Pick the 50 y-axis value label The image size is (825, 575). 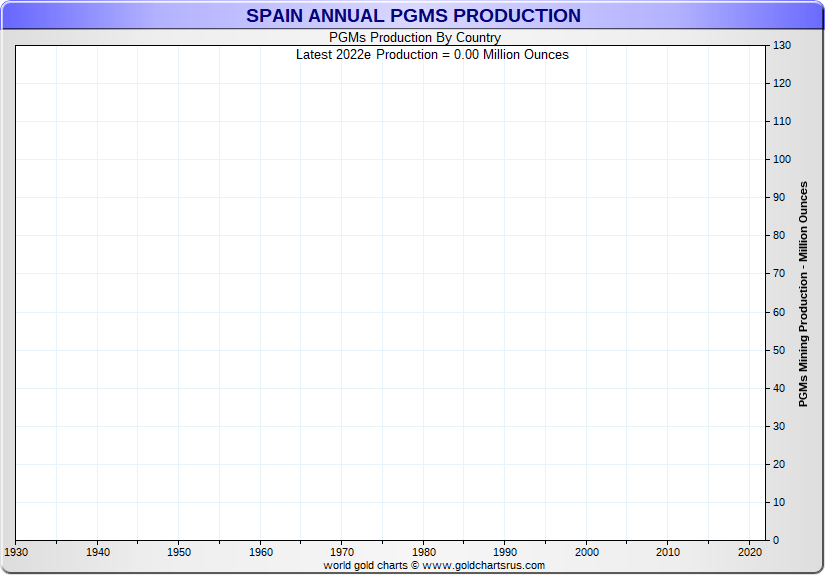pyautogui.click(x=779, y=350)
